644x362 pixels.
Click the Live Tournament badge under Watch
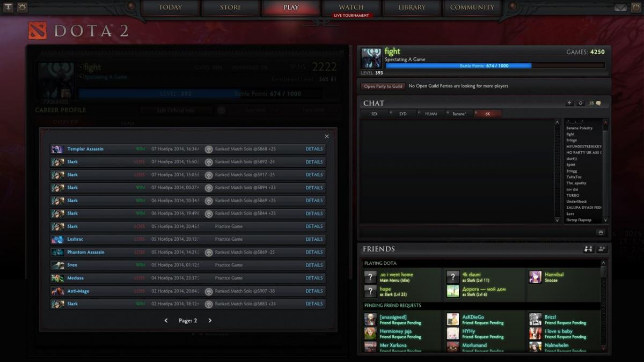coord(352,16)
